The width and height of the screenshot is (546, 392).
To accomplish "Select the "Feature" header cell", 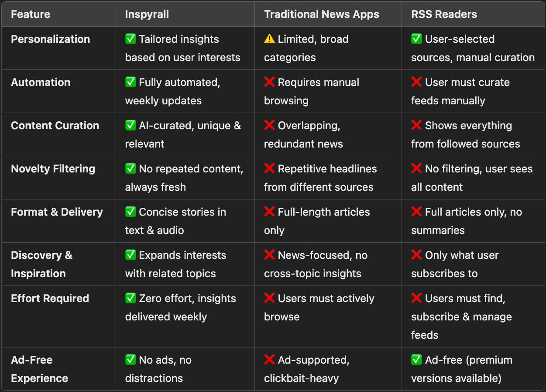I will pyautogui.click(x=31, y=14).
